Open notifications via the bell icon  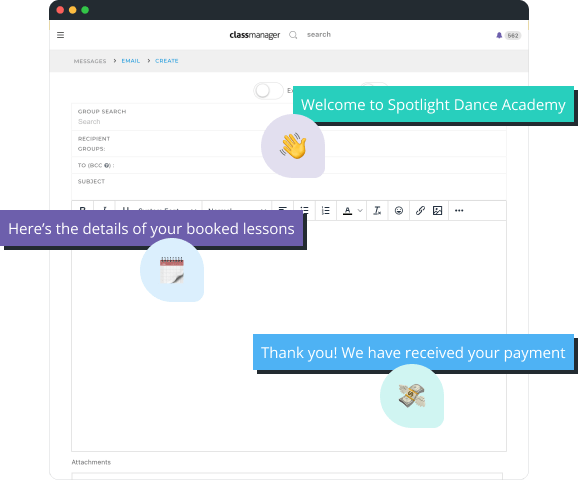click(x=499, y=35)
